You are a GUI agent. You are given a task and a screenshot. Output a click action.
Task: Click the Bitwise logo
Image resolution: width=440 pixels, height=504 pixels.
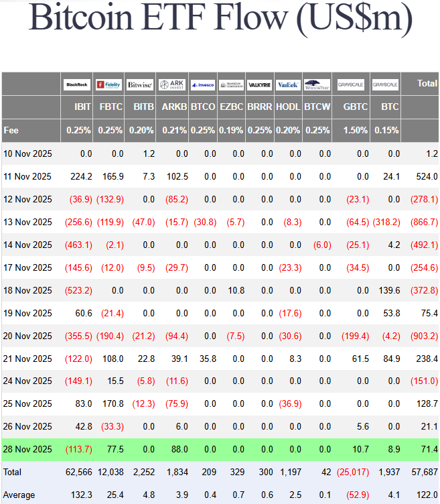click(x=140, y=84)
